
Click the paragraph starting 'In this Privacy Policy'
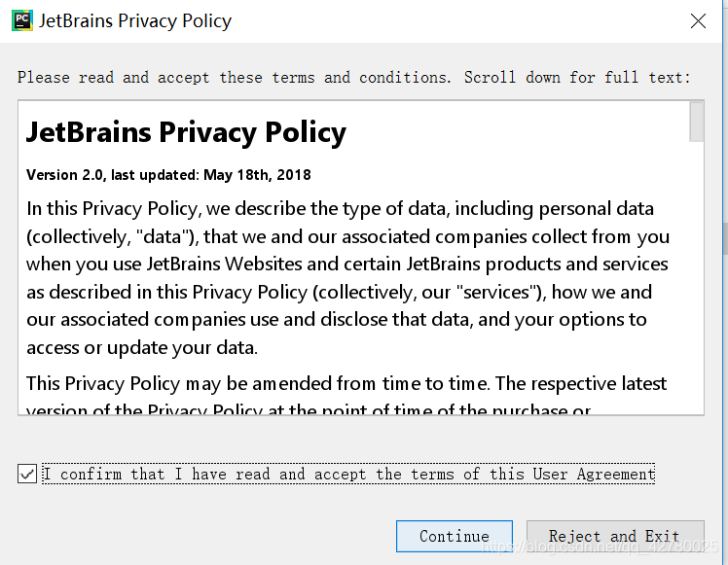coord(347,278)
